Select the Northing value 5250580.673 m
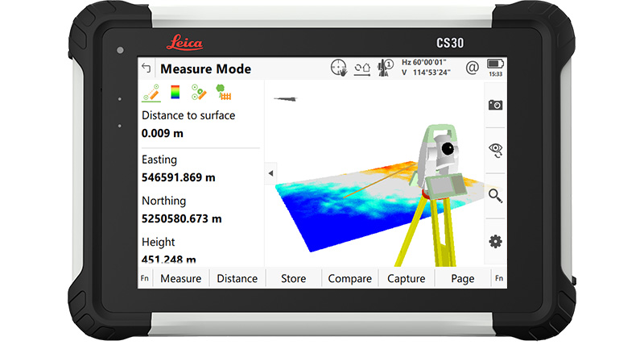This screenshot has height=345, width=644. (182, 218)
